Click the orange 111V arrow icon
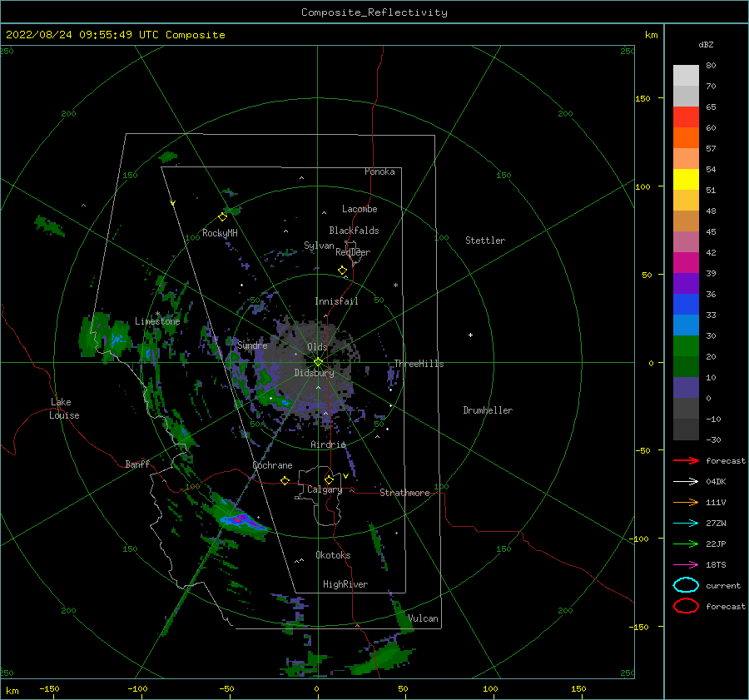Viewport: 749px width, 700px height. [686, 502]
